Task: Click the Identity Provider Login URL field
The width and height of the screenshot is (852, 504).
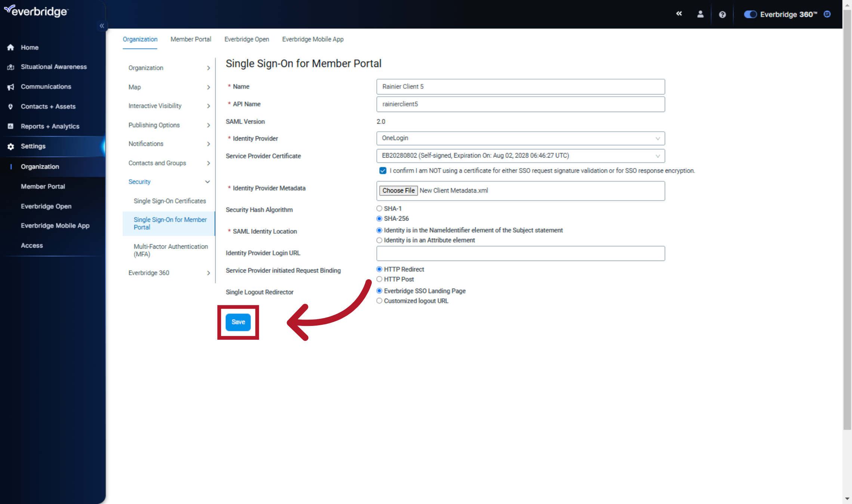Action: coord(520,253)
